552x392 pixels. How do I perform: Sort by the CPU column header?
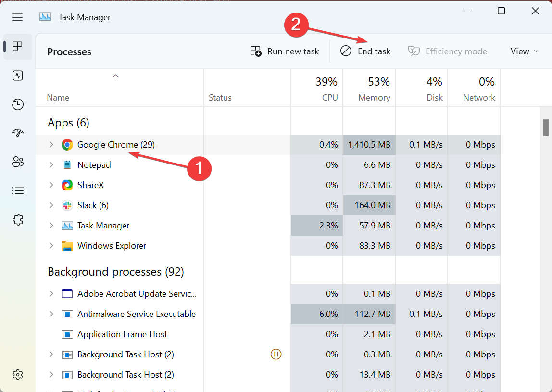click(316, 88)
